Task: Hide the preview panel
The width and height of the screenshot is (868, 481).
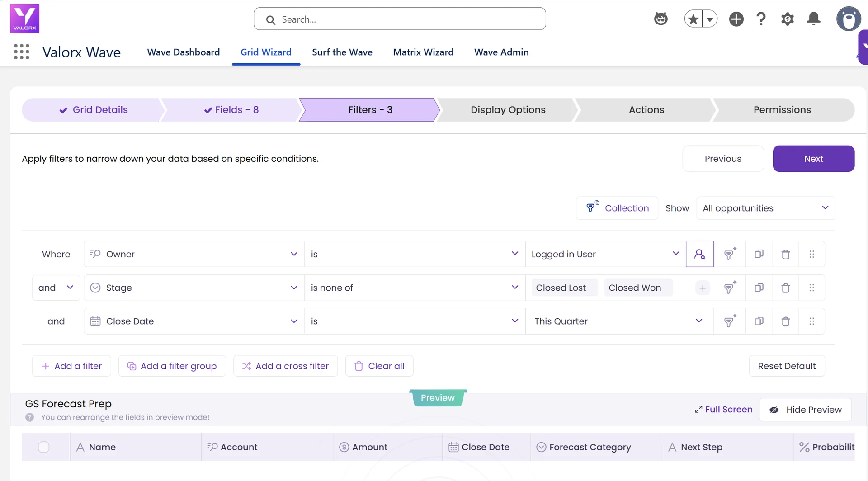Action: [806, 410]
